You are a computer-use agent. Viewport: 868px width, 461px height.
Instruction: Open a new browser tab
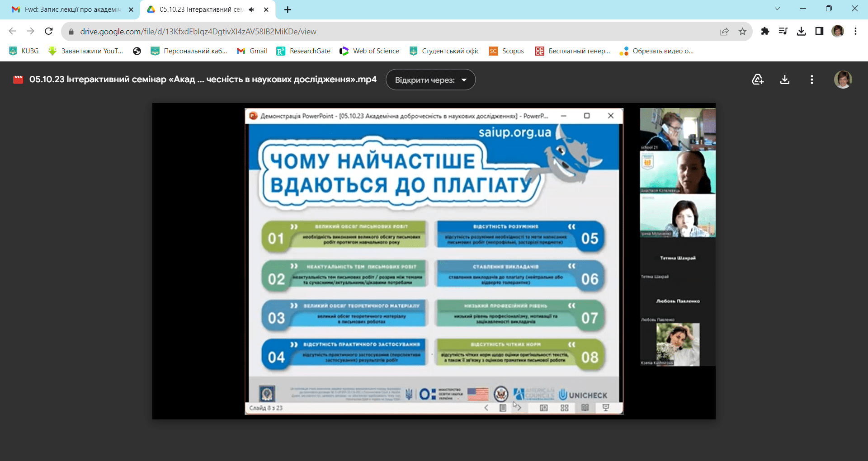click(x=288, y=9)
